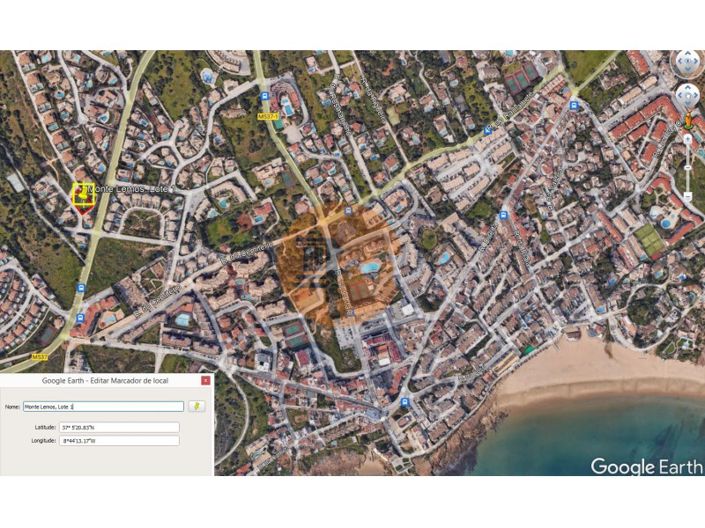The width and height of the screenshot is (705, 528).
Task: Click the right arrow on the Look joystick
Action: click(x=698, y=64)
